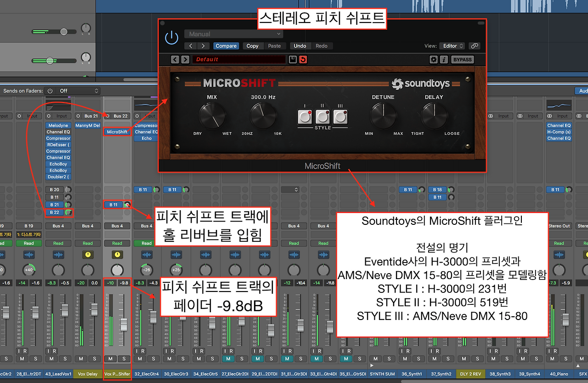
Task: Click the Vox P Shifter yellow track icon
Action: [117, 254]
